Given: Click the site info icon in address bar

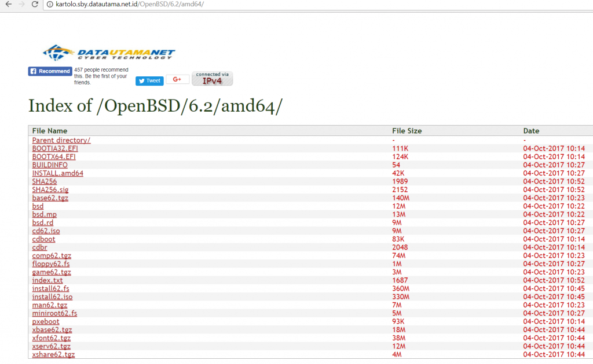Looking at the screenshot, I should 50,5.
